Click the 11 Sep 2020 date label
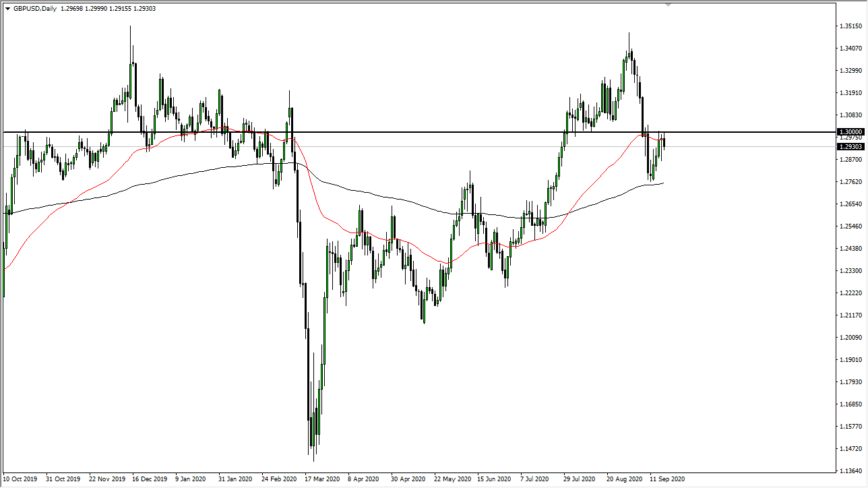The width and height of the screenshot is (868, 488). point(668,479)
